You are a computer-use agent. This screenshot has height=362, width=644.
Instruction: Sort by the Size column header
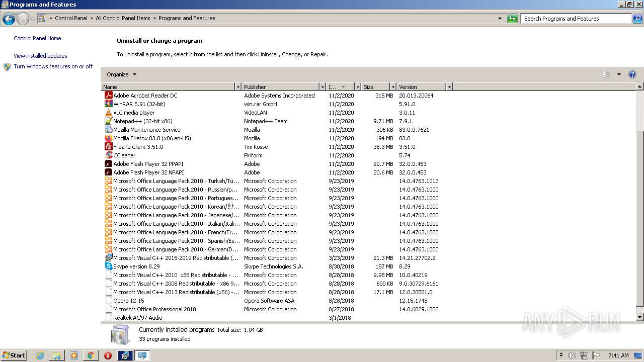(x=375, y=87)
